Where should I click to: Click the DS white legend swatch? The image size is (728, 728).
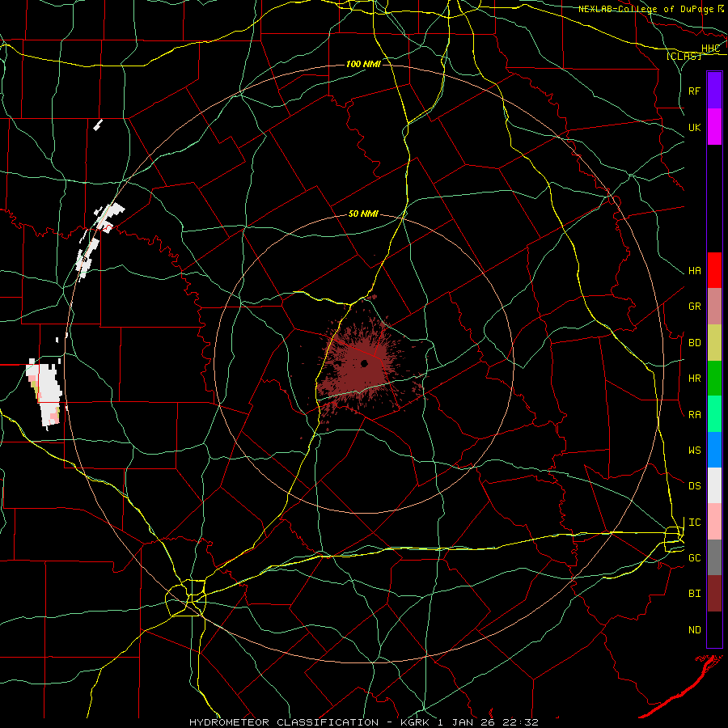pos(714,485)
